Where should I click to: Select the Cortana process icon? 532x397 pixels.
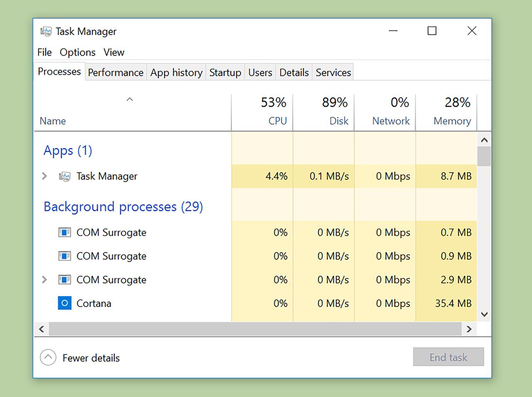click(64, 303)
